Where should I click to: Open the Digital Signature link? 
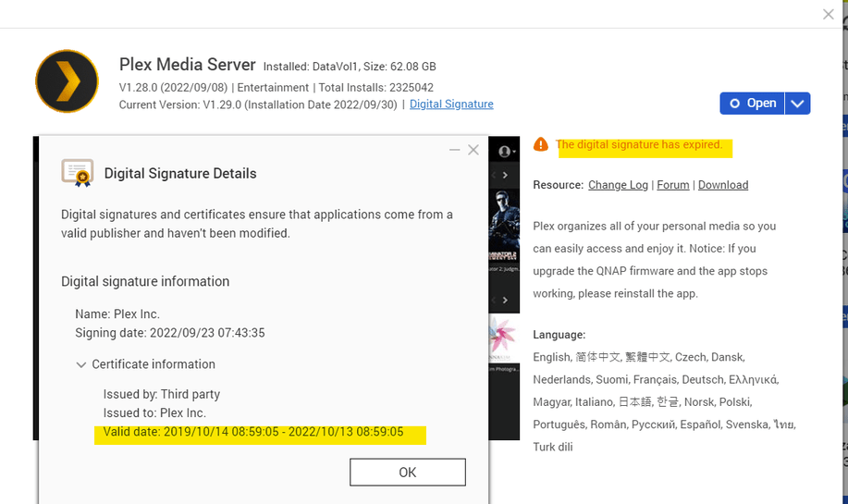pyautogui.click(x=451, y=104)
